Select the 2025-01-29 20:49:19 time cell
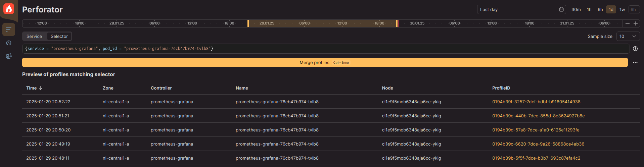Viewport: 644px width, 167px height. 48,144
